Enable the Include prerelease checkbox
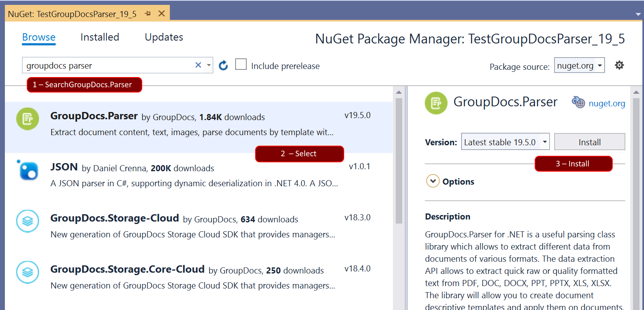The width and height of the screenshot is (644, 310). (241, 65)
